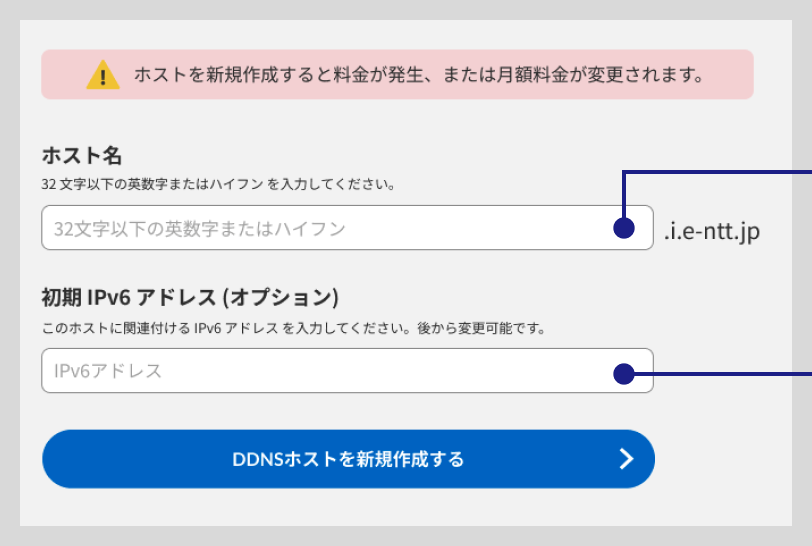Click the blue dot in the IPv6 field
The image size is (812, 546).
click(x=624, y=374)
